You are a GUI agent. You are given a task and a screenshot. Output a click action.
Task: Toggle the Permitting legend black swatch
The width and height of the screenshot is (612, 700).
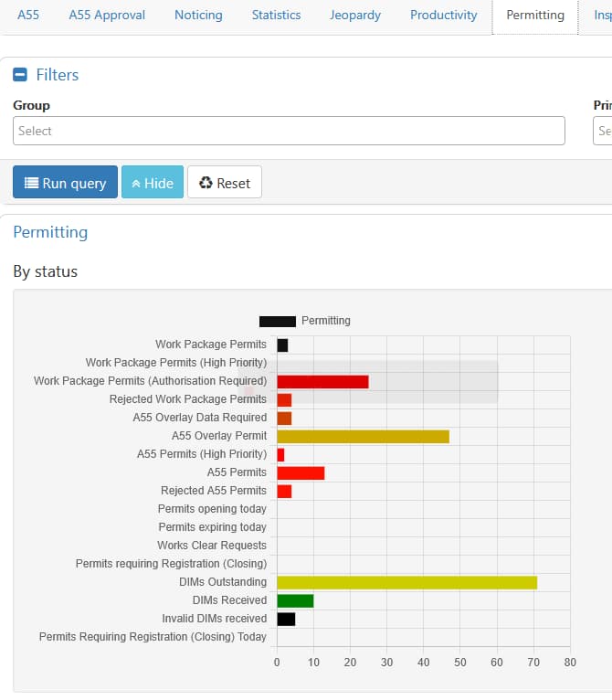pyautogui.click(x=277, y=321)
